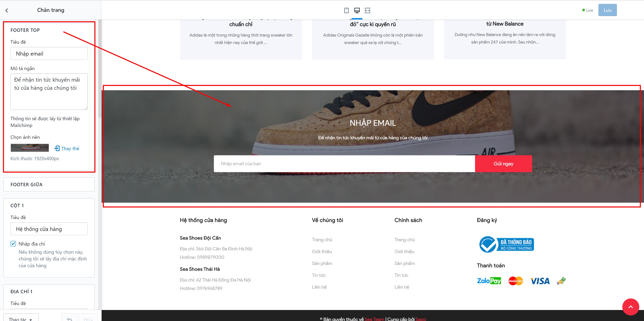Click the Đã thông báo Bộ Công Thương badge
Image resolution: width=644 pixels, height=321 pixels.
click(x=507, y=244)
